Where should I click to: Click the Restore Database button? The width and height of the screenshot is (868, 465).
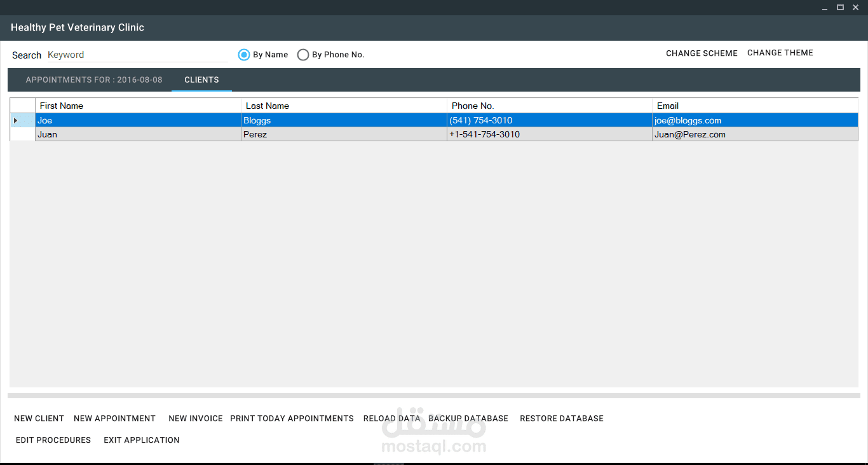[x=562, y=419]
